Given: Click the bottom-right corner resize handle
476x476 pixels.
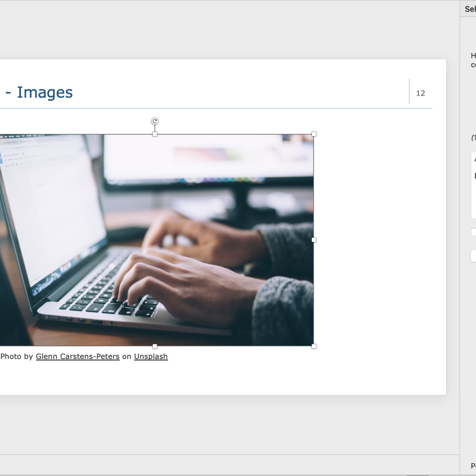Looking at the screenshot, I should click(x=314, y=346).
